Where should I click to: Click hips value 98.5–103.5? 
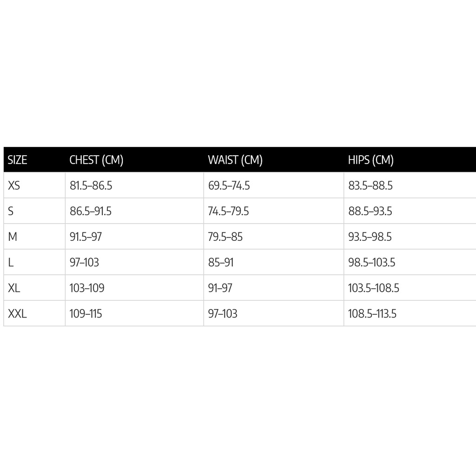click(372, 262)
